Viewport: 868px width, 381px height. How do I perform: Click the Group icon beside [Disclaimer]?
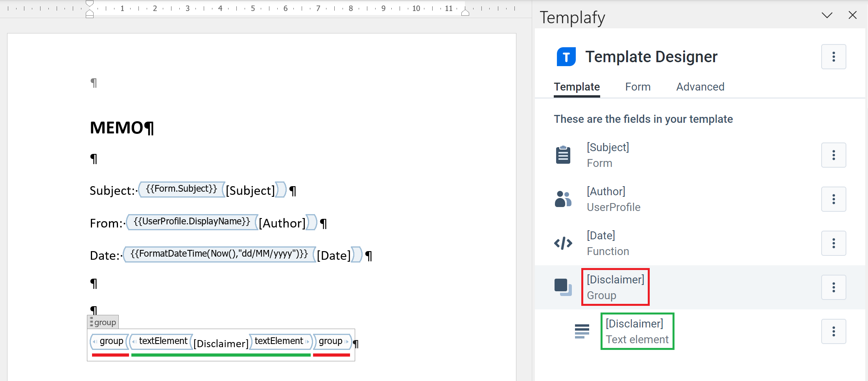(562, 287)
